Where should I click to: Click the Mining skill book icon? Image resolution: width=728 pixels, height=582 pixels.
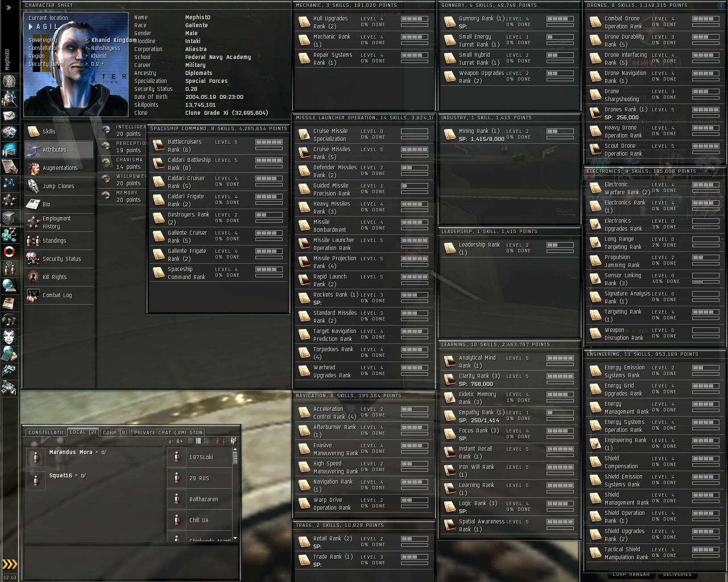click(450, 135)
